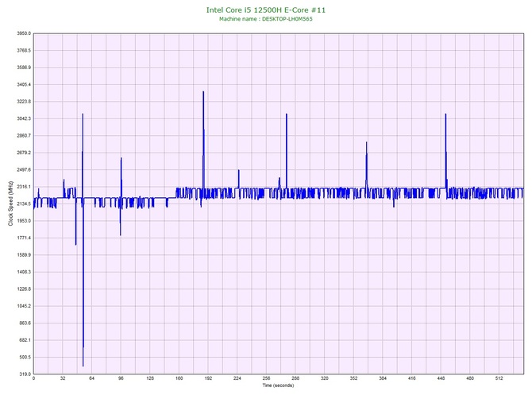Click the y-axis value 3768.5
532x399 pixels.
[x=24, y=50]
